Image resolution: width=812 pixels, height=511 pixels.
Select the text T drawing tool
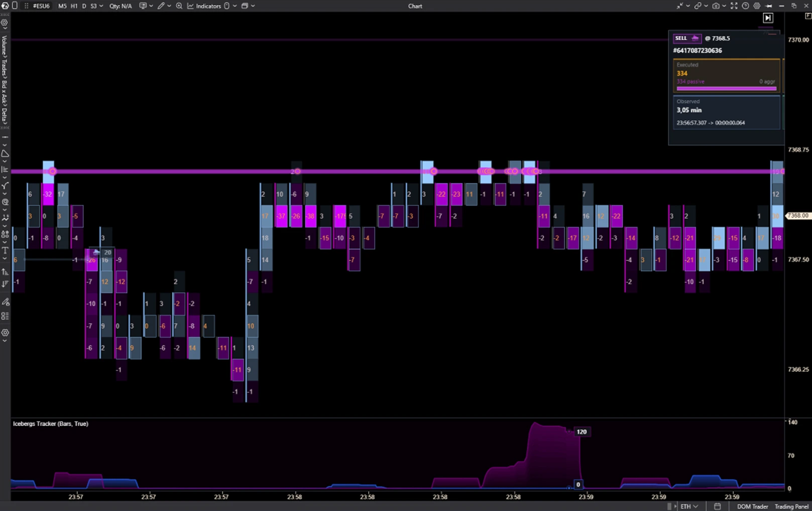click(5, 250)
